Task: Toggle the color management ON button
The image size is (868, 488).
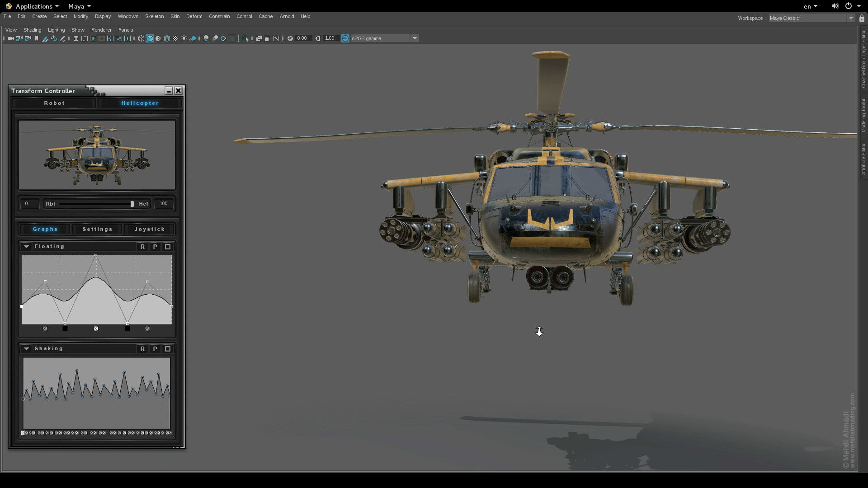Action: pos(345,38)
